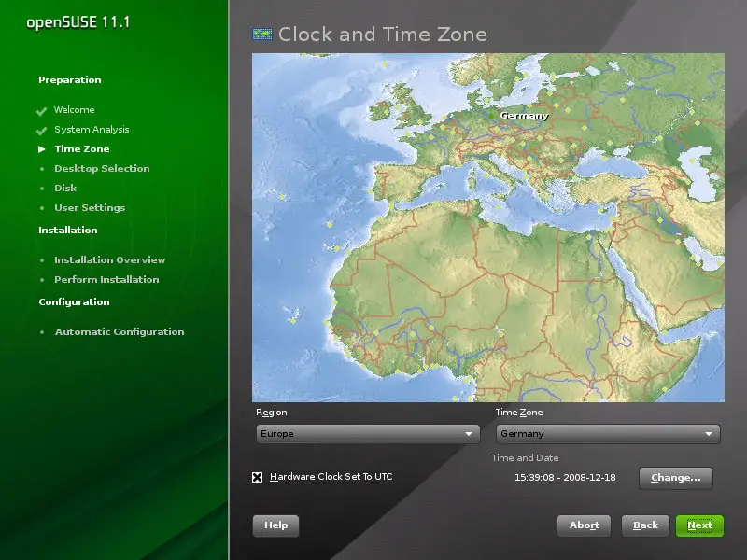
Task: Select the System Analysis step in sidebar
Action: coord(92,130)
